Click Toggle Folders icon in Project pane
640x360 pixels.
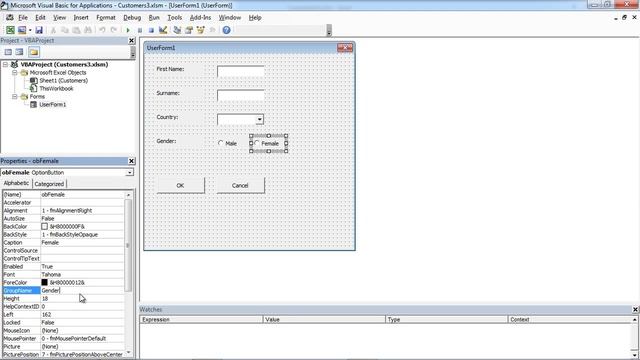[34, 52]
